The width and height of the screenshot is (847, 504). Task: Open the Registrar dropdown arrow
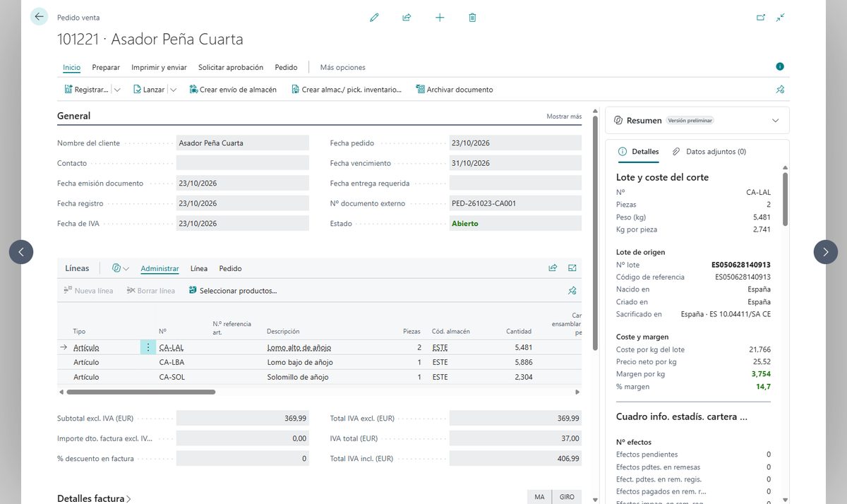[x=116, y=90]
